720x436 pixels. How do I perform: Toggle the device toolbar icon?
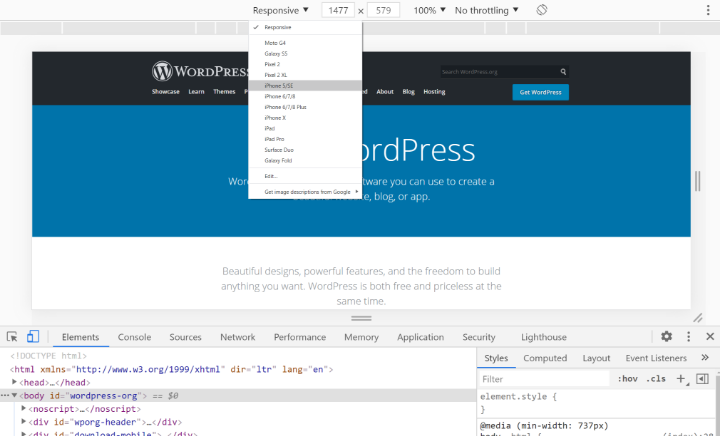tap(33, 338)
